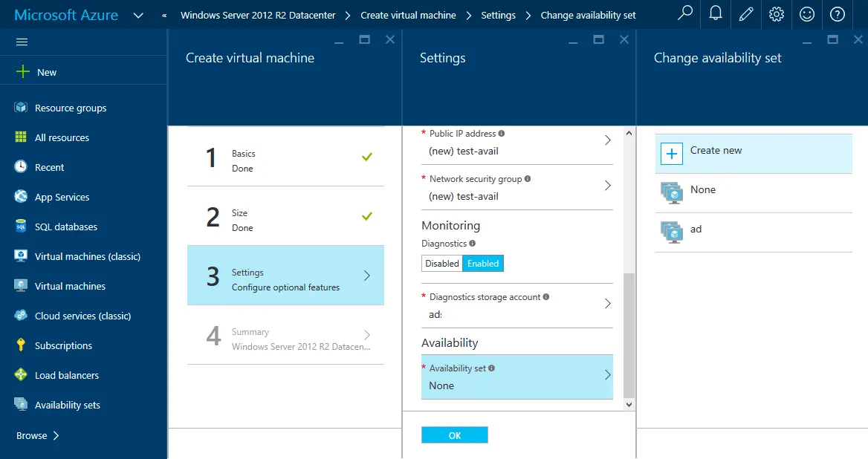This screenshot has height=459, width=868.
Task: Expand Browse in the left sidebar
Action: 38,435
